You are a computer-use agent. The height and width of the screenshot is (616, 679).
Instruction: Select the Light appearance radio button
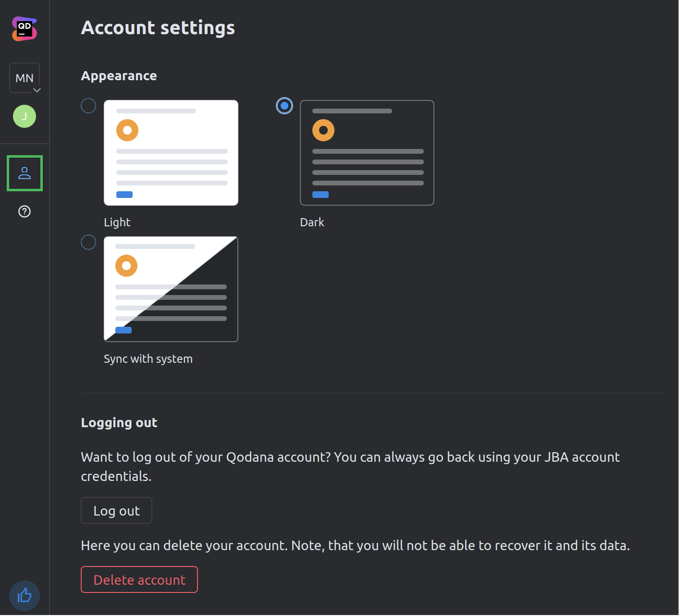pos(88,106)
